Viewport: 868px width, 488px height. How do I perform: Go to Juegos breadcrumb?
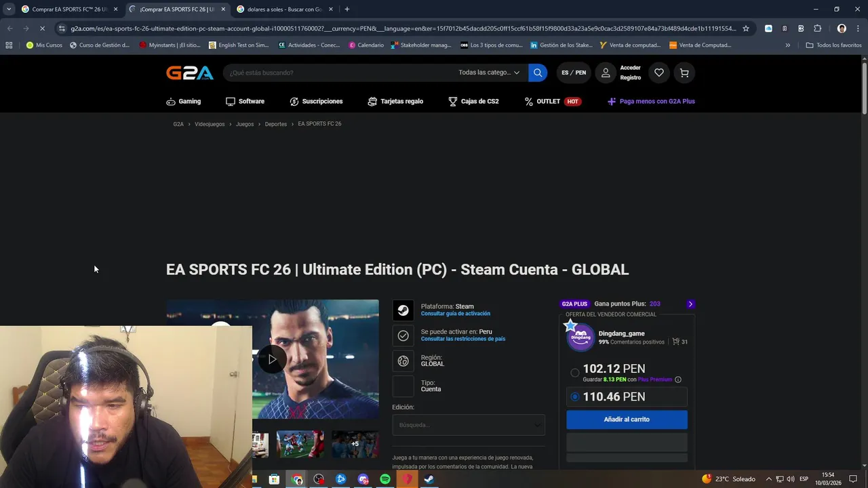[x=245, y=124]
